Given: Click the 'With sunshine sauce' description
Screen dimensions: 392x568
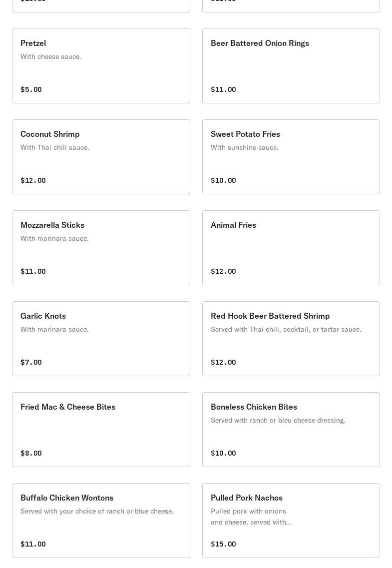Looking at the screenshot, I should point(245,147).
